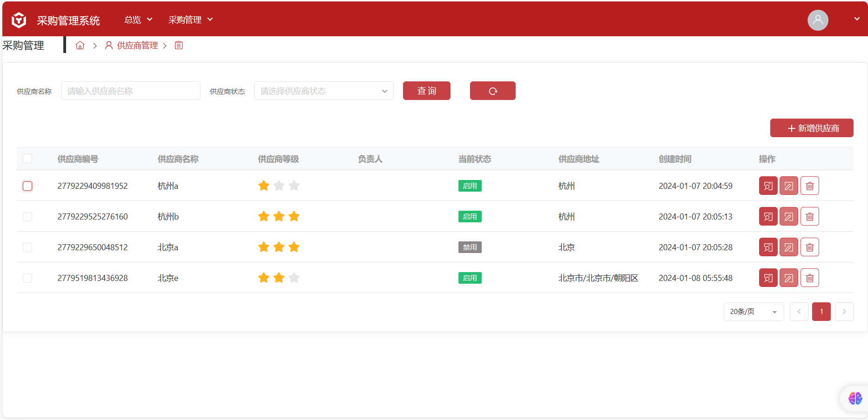Click creation time 2024-01-08 05:55:48
Image resolution: width=868 pixels, height=420 pixels.
coord(695,278)
